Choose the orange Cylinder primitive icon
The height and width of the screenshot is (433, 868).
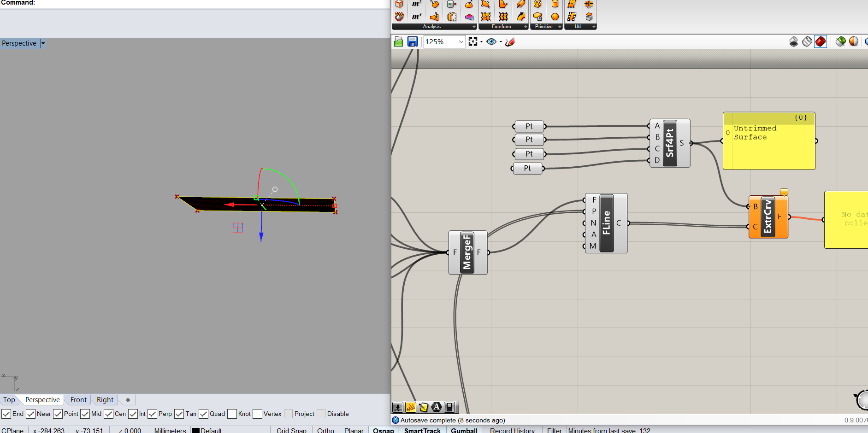point(555,4)
